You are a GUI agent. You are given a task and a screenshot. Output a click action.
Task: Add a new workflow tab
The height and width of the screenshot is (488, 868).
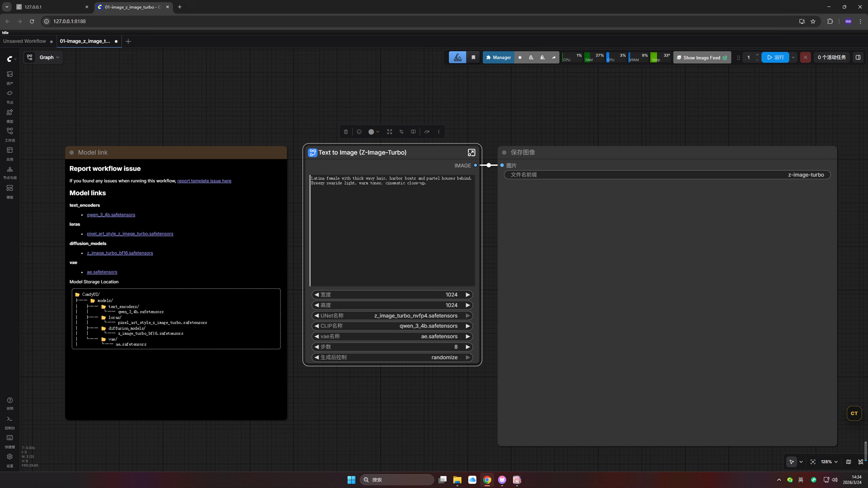[x=128, y=41]
